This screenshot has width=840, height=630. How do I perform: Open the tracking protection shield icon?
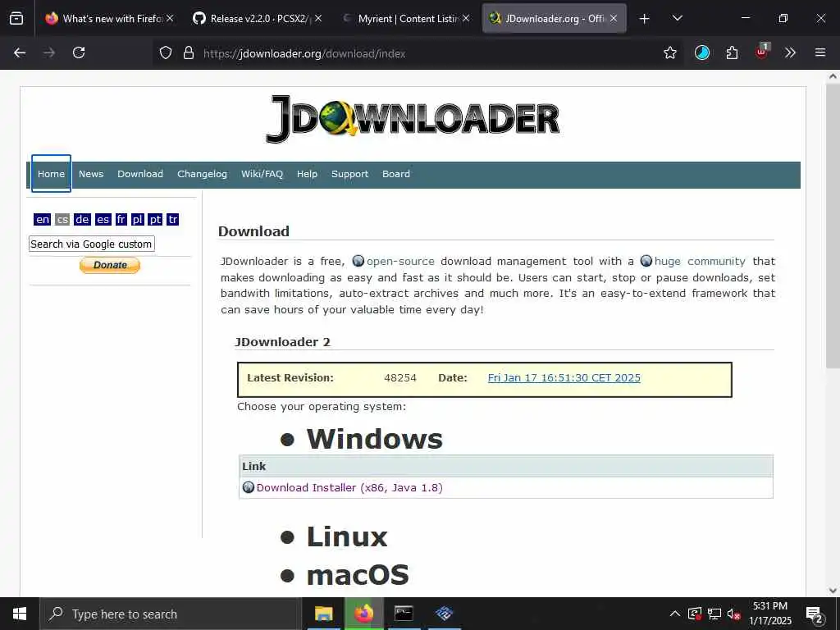(x=166, y=52)
